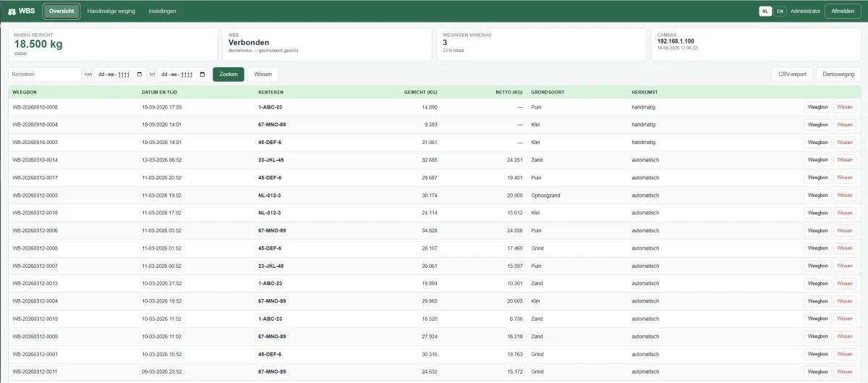Open Weegbon for WB-20260312-0007

click(817, 266)
